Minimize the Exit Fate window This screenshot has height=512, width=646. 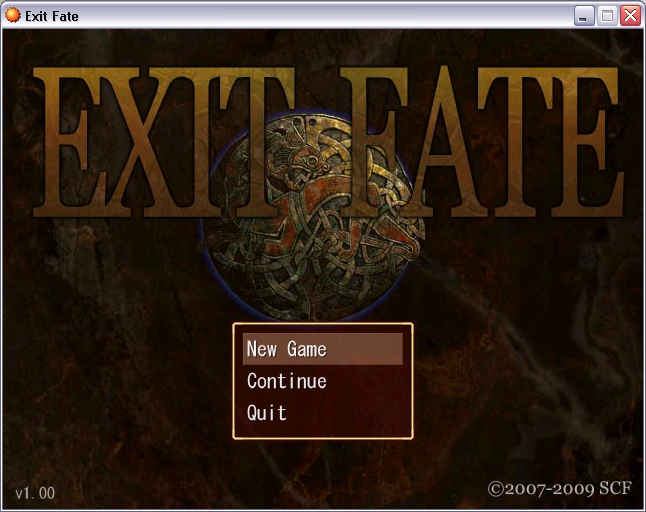point(584,16)
